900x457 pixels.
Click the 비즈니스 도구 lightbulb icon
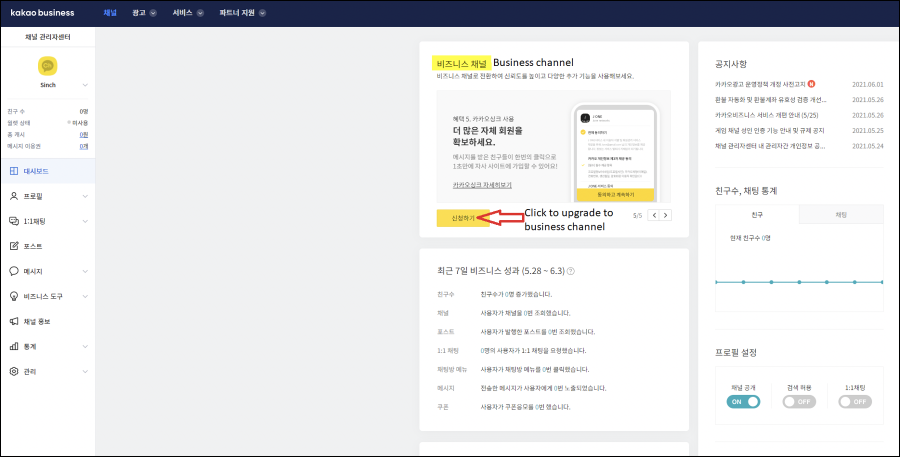[x=14, y=296]
